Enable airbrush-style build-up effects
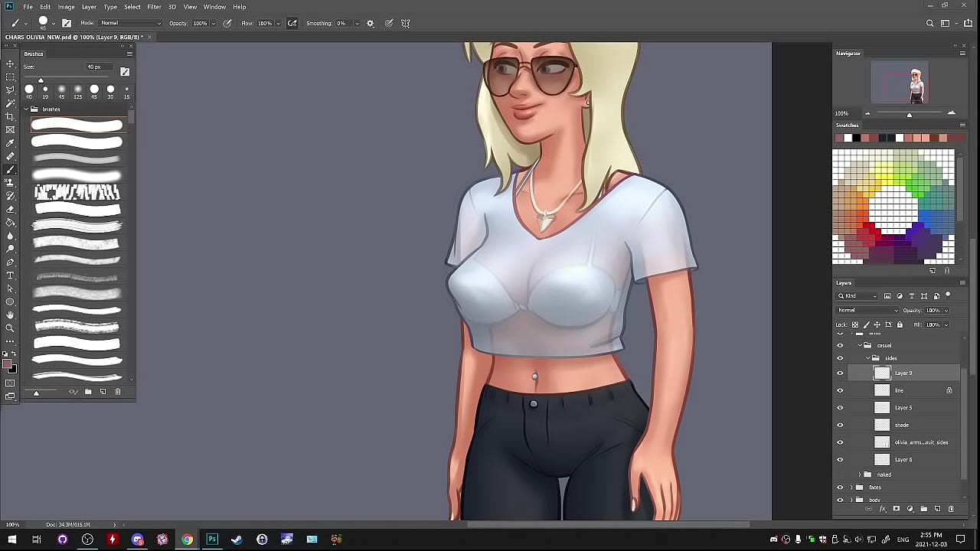The width and height of the screenshot is (980, 551). tap(292, 23)
